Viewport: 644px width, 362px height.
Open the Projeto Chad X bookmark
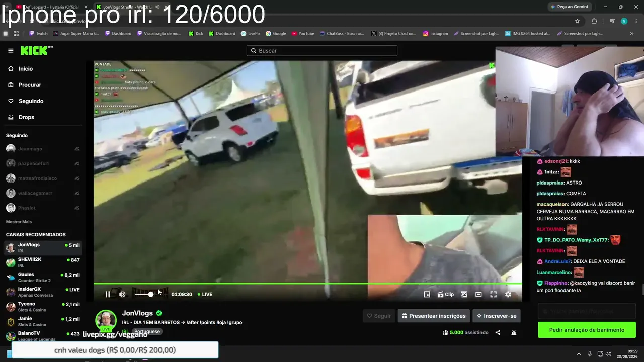(x=393, y=34)
